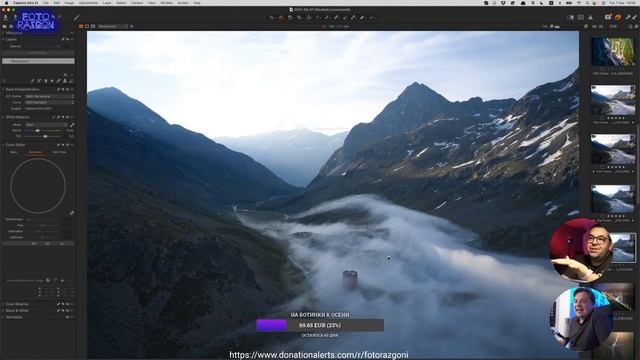This screenshot has width=640, height=360.
Task: Click the orange export camera icon in top-right toolbar
Action: tap(608, 17)
